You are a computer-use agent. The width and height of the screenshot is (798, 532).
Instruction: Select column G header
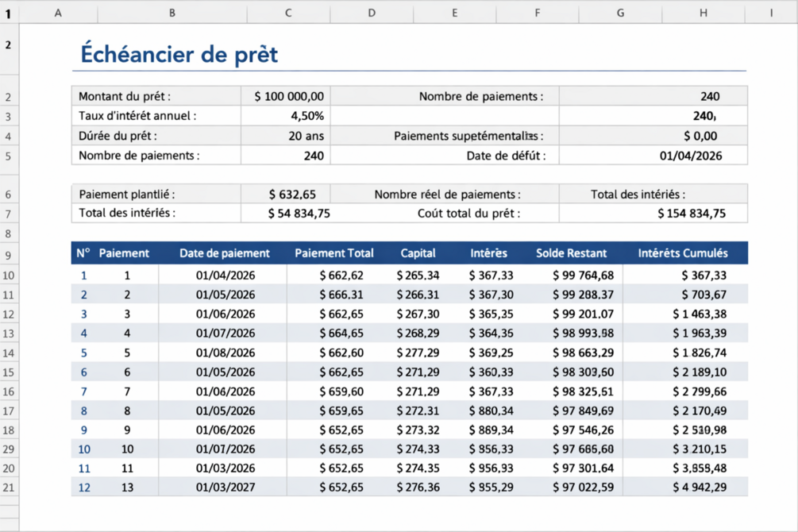point(620,13)
